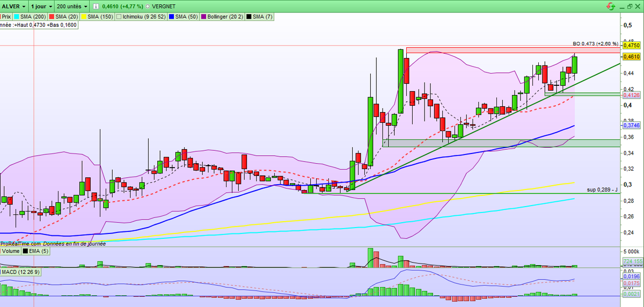Click the 0,4126 red SMA price label

(x=631, y=95)
